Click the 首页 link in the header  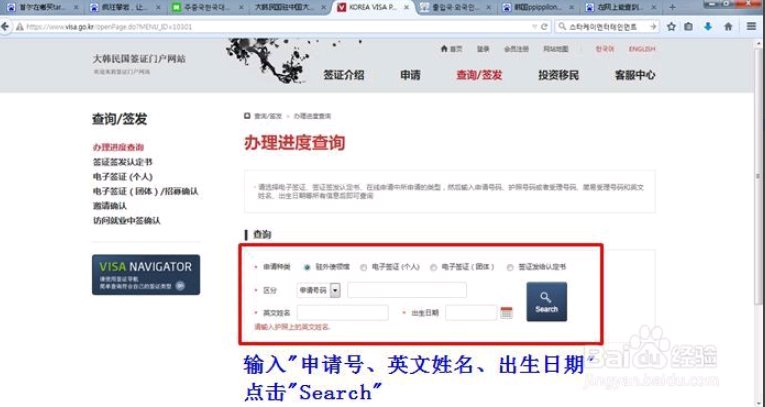point(451,49)
